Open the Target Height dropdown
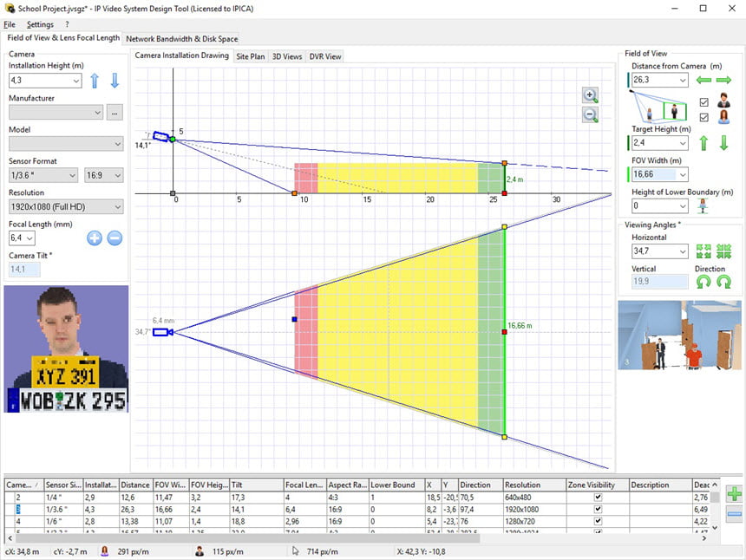Viewport: 746px width, 560px height. 683,143
